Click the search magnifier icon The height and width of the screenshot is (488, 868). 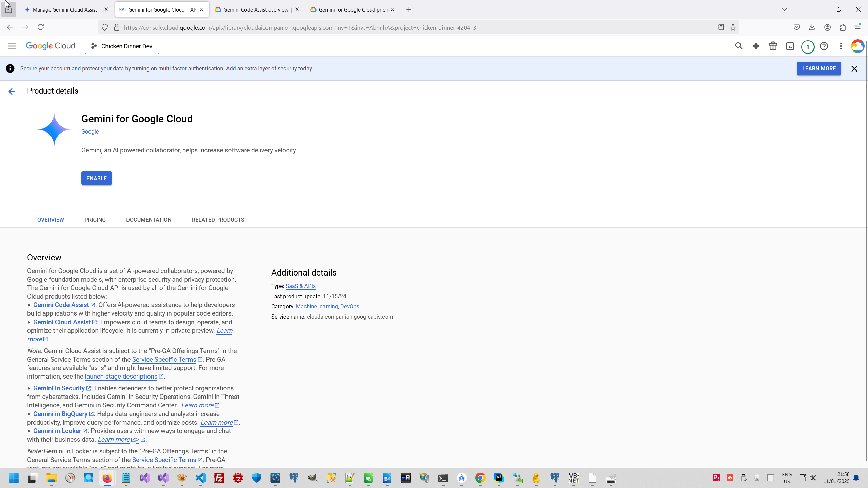[x=739, y=46]
